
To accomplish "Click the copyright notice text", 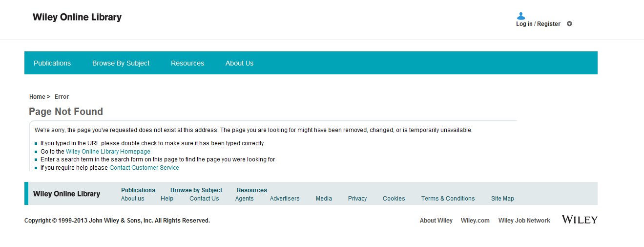I will 117,221.
